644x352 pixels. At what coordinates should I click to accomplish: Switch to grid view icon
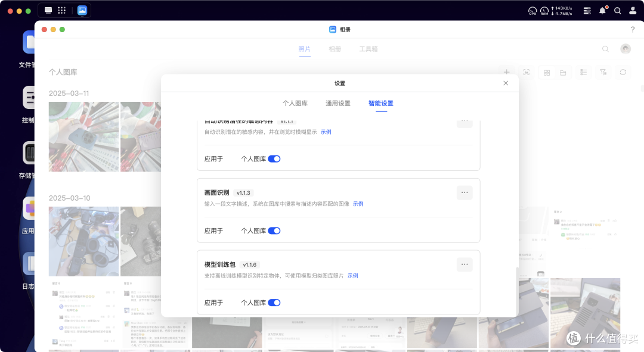(x=547, y=73)
